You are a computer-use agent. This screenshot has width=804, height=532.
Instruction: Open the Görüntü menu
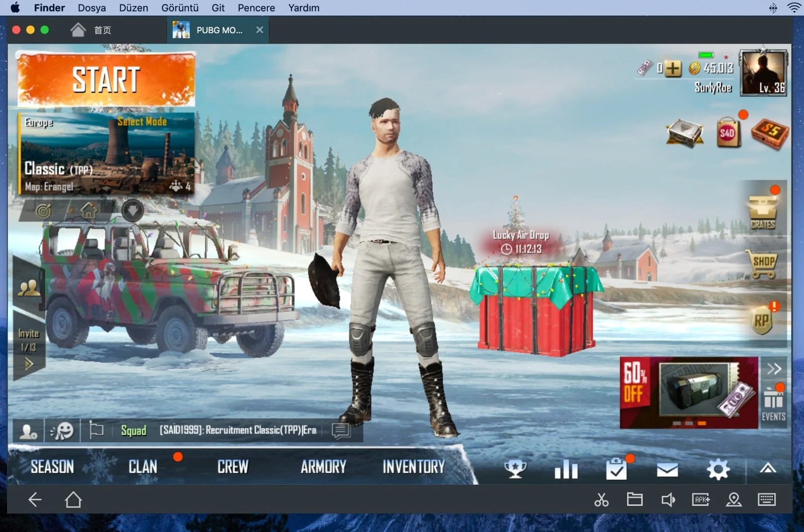[180, 8]
